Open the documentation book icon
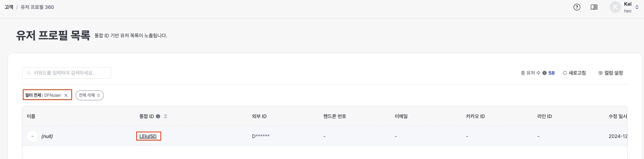The image size is (644, 159). [x=594, y=7]
